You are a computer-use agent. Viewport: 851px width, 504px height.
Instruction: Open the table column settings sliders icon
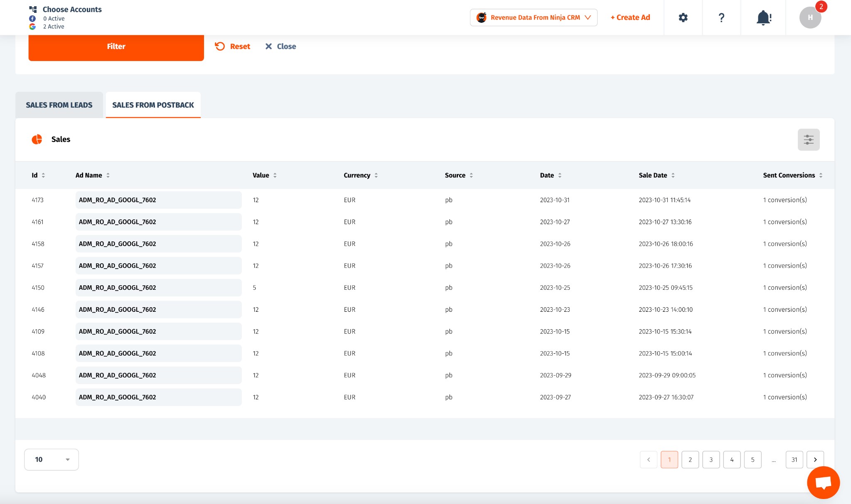tap(808, 139)
